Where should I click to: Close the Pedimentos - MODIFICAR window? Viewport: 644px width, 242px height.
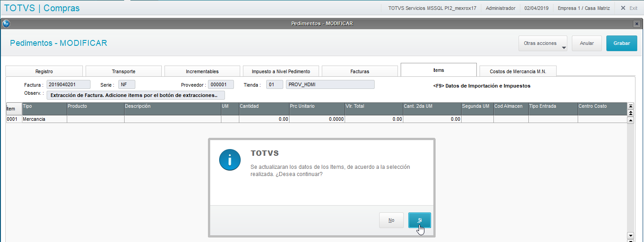(x=636, y=23)
